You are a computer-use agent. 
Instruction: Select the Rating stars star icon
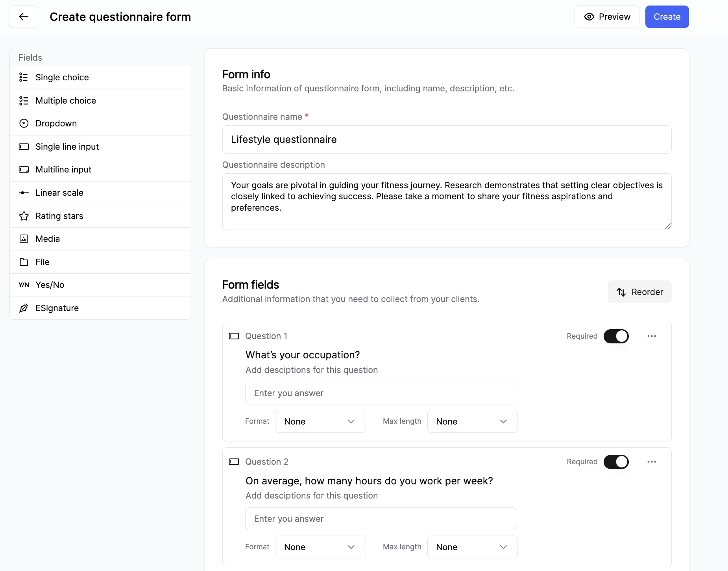pyautogui.click(x=24, y=216)
